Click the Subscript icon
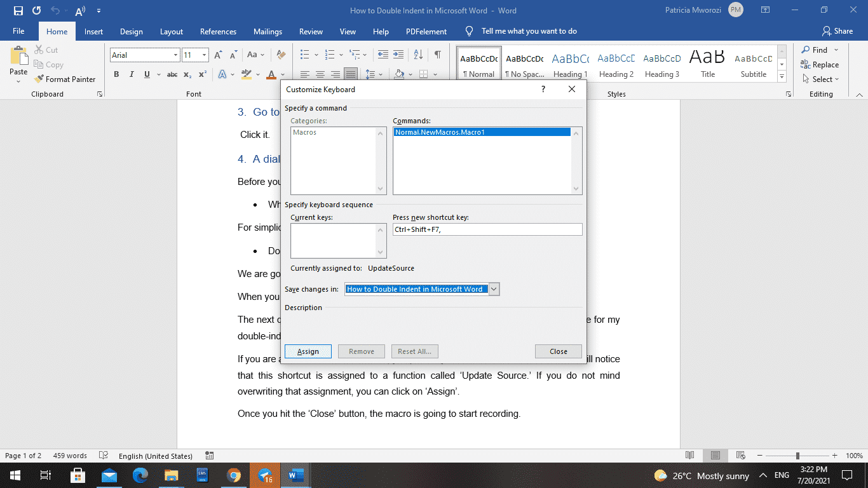The height and width of the screenshot is (488, 868). 188,74
